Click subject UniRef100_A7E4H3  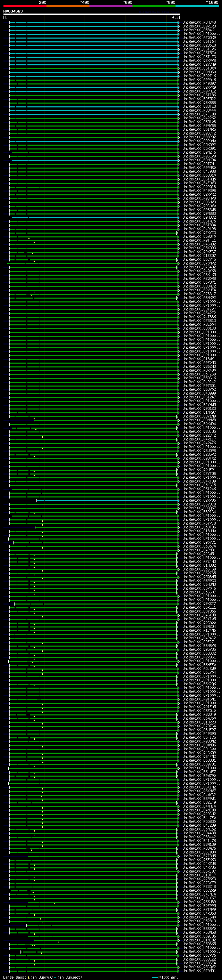(x=199, y=562)
